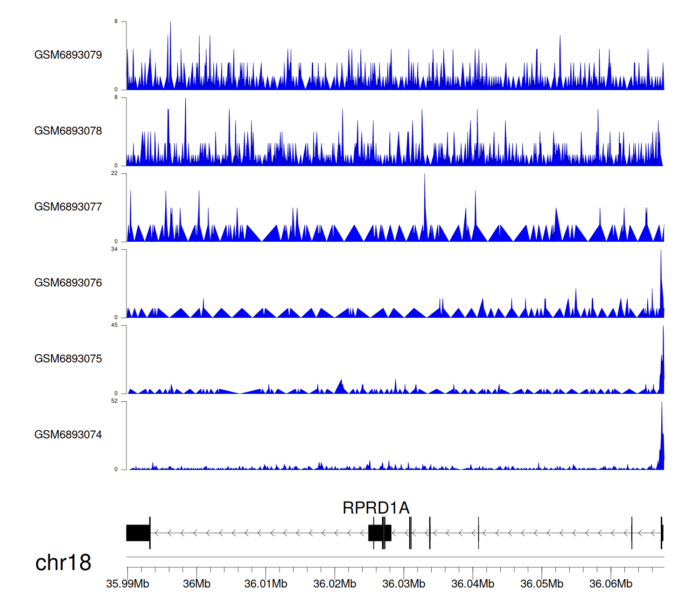The width and height of the screenshot is (700, 616).
Task: Click the 36.04Mb position label
Action: pyautogui.click(x=473, y=584)
